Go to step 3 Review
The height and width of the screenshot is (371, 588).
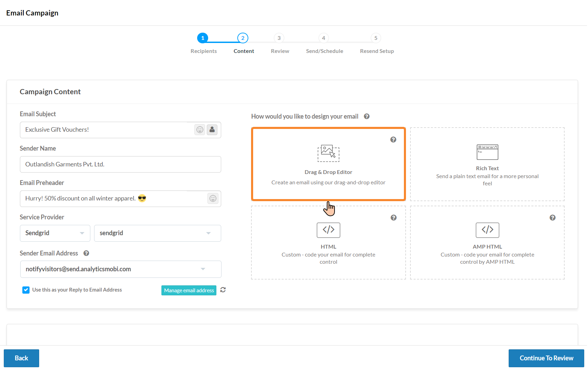tap(279, 38)
